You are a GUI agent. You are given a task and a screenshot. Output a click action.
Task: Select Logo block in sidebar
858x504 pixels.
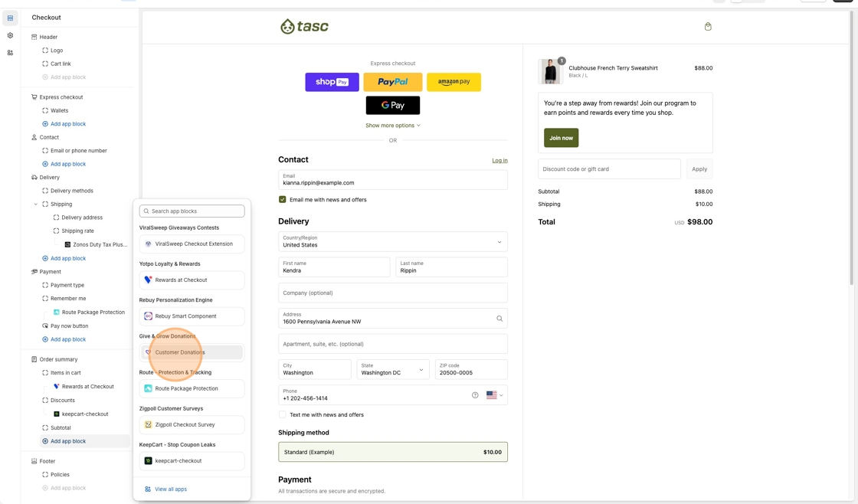tap(57, 51)
